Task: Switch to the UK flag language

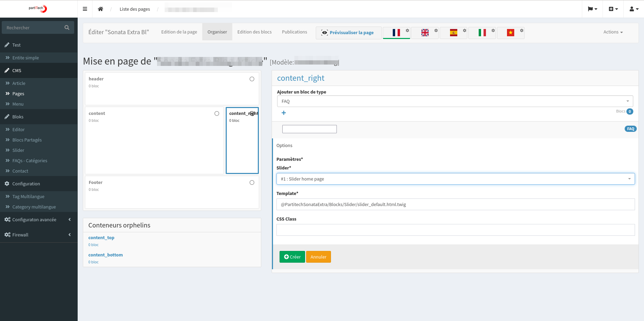Action: click(425, 32)
